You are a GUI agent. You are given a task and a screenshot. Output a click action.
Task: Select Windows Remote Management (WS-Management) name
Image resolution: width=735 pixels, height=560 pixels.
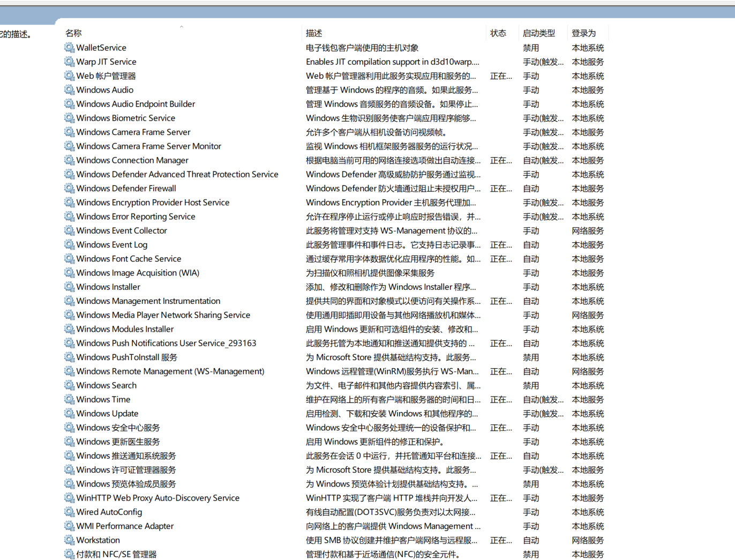coord(170,371)
